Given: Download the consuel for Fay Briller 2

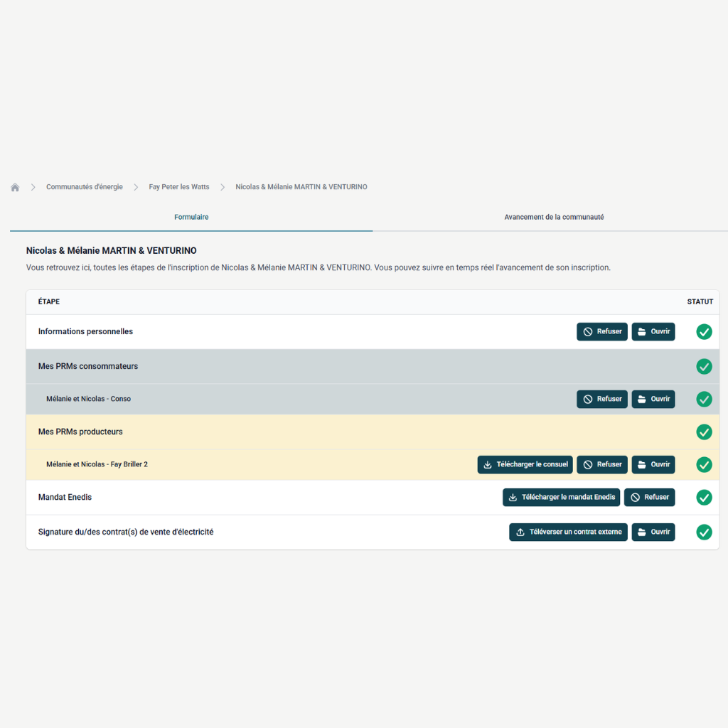Looking at the screenshot, I should [x=525, y=465].
